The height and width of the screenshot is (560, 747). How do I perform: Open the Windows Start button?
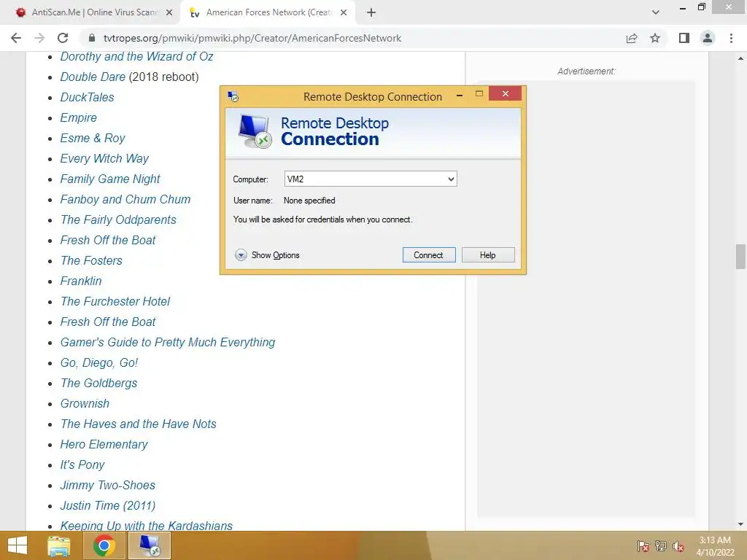click(18, 545)
